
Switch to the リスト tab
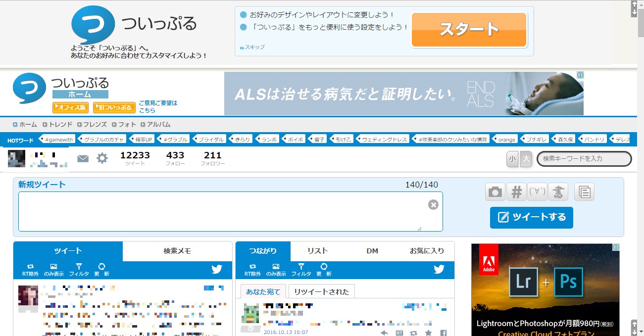pyautogui.click(x=316, y=251)
